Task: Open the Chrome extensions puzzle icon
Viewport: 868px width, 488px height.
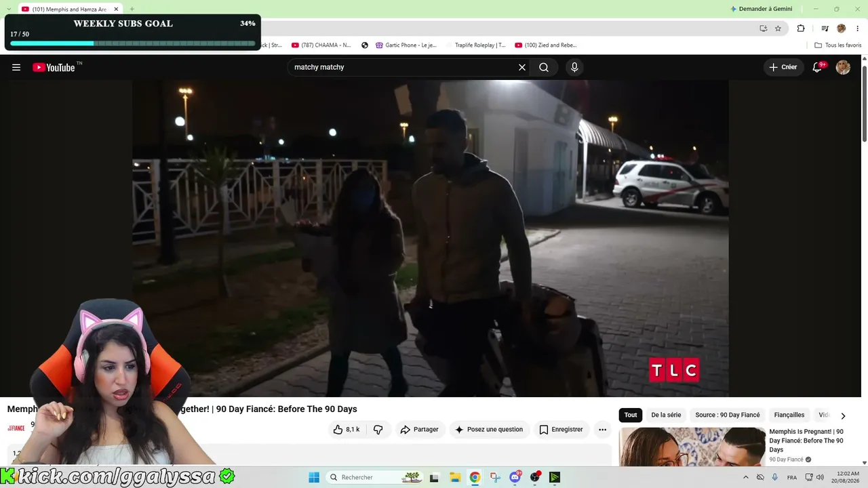Action: click(x=801, y=28)
